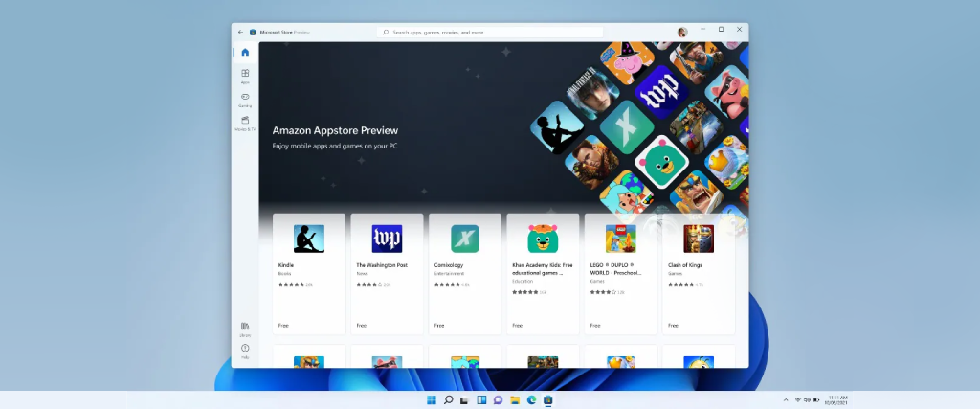Open The Washington Post title

coord(382,265)
